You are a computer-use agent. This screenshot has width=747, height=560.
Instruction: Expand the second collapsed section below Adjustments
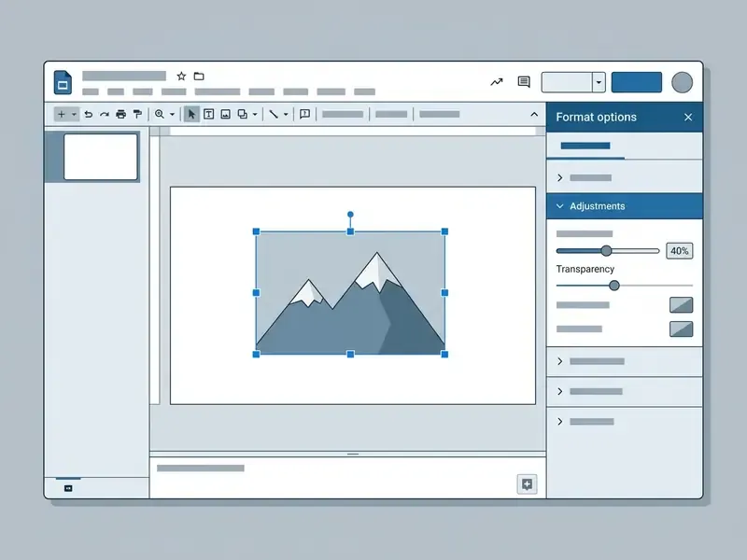point(624,391)
